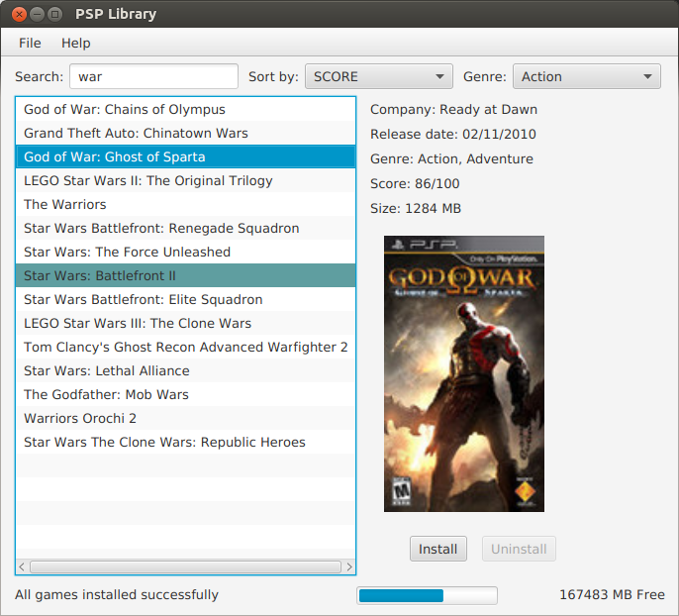Minimize the PSP Library window

click(38, 14)
